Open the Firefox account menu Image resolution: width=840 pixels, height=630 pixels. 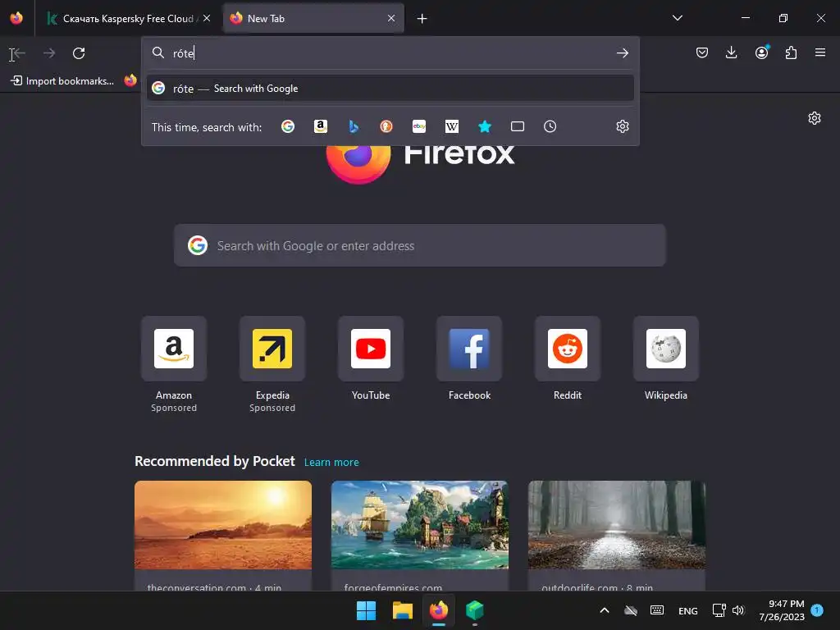(761, 52)
